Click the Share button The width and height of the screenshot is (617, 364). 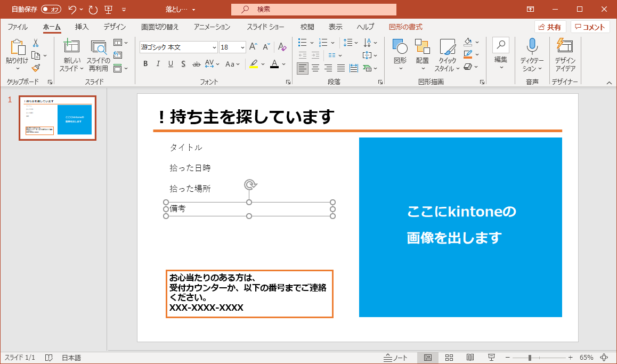pos(550,27)
